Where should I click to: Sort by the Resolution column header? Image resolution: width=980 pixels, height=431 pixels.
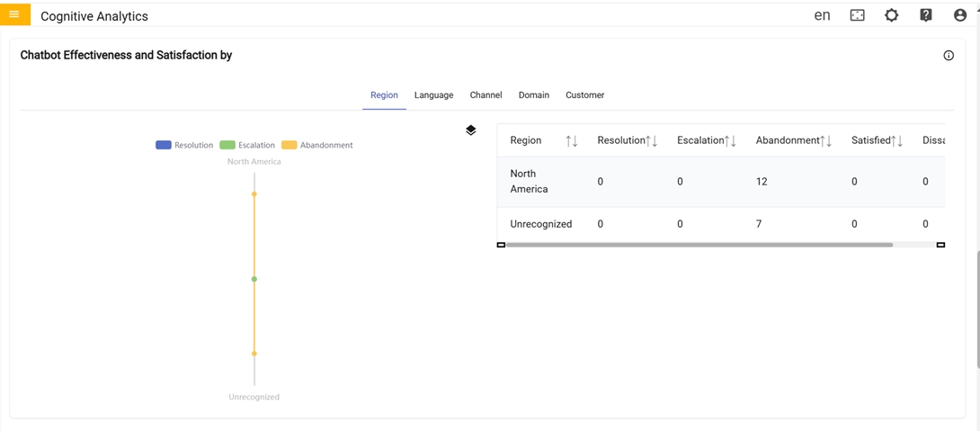627,140
